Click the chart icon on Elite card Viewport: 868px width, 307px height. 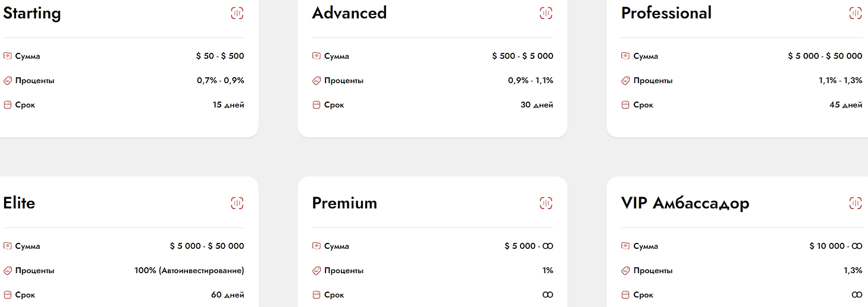click(x=237, y=203)
